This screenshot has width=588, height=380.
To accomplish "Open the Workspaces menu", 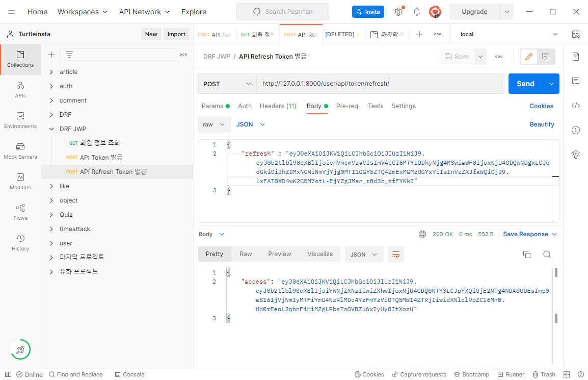I will pos(83,12).
